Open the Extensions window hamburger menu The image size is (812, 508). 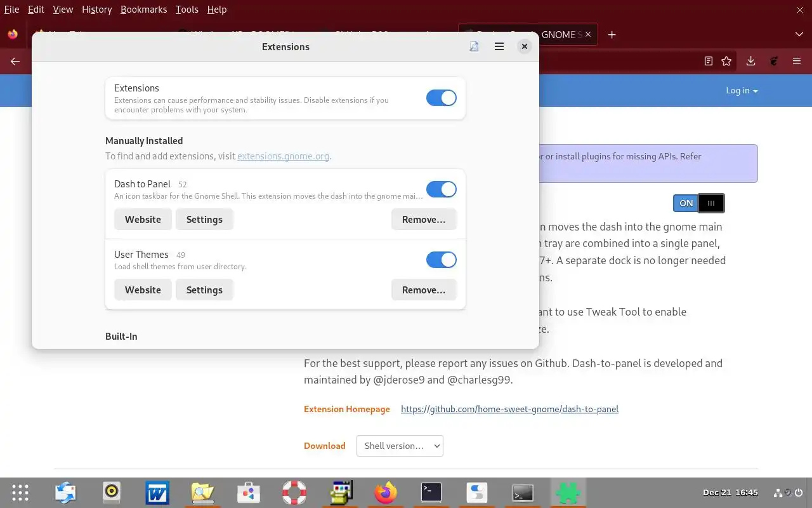pyautogui.click(x=499, y=46)
